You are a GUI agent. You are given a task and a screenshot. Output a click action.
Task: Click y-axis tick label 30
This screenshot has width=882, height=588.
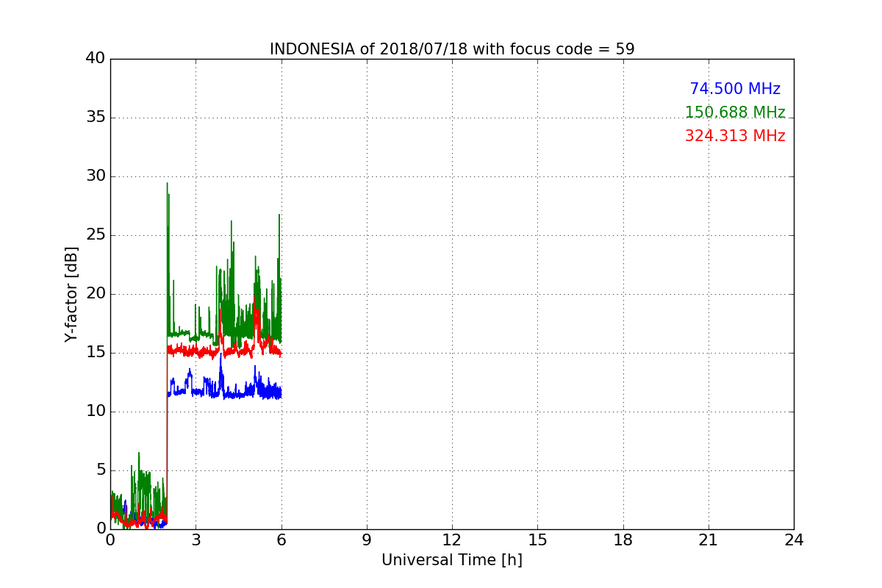pos(96,176)
